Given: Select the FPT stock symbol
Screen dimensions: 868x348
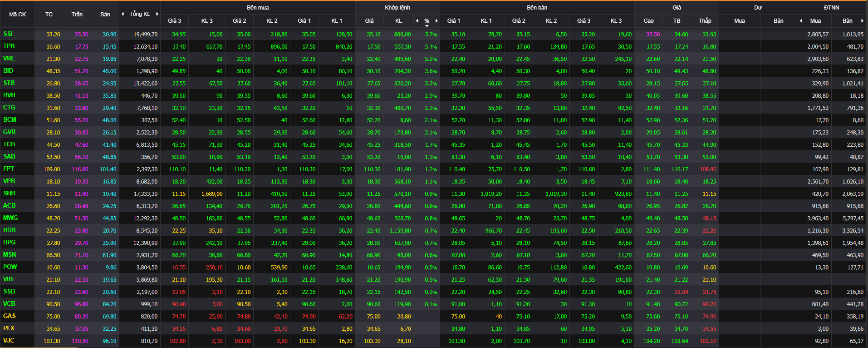Looking at the screenshot, I should tap(9, 169).
